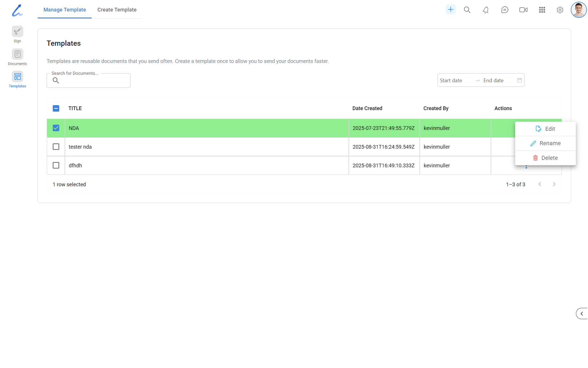Open the apps grid launcher
The height and width of the screenshot is (368, 588).
542,10
